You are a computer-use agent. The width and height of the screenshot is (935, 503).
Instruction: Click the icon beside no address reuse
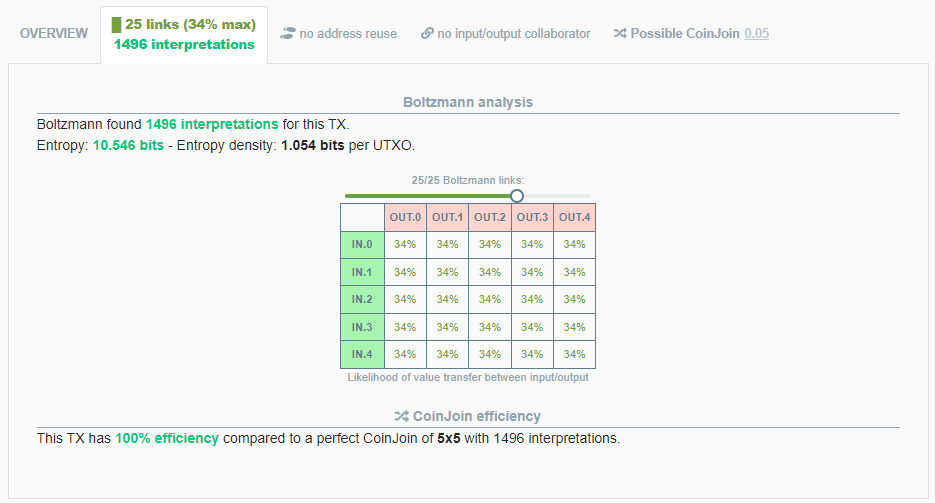(288, 33)
